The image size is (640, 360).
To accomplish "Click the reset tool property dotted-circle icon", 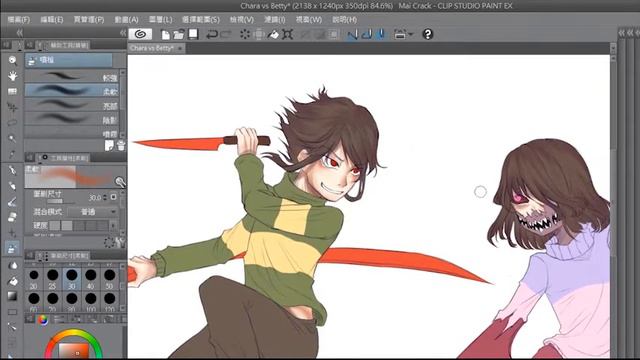I will [x=109, y=242].
